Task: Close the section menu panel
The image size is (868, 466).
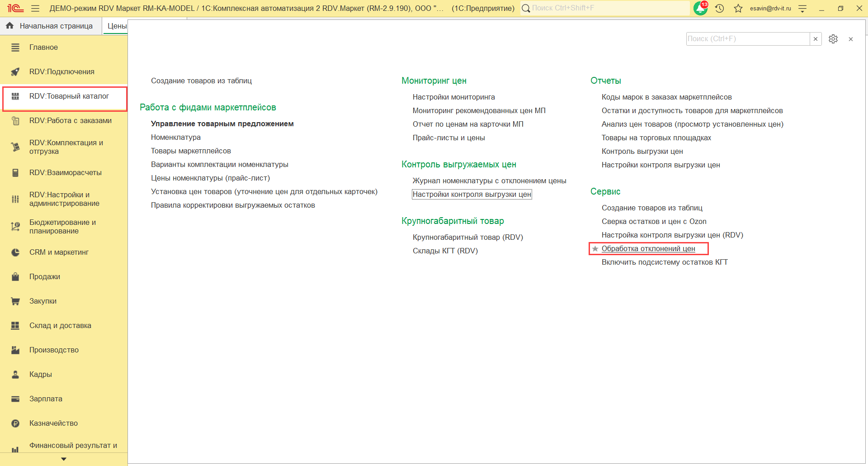Action: (851, 39)
